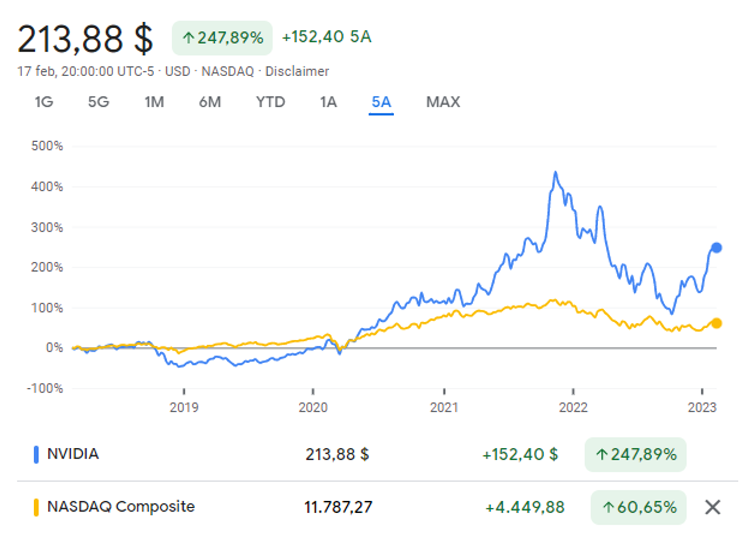756x533 pixels.
Task: Click the -100% y-axis label
Action: [45, 389]
